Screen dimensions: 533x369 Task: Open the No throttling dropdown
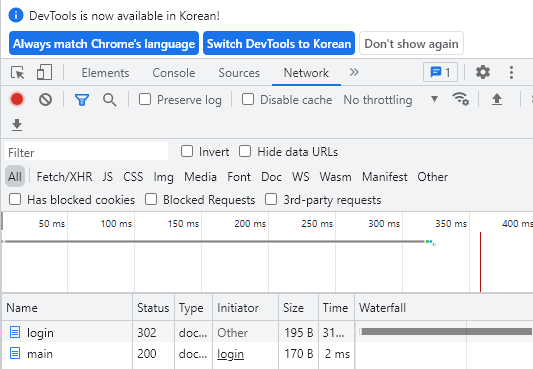pos(391,100)
